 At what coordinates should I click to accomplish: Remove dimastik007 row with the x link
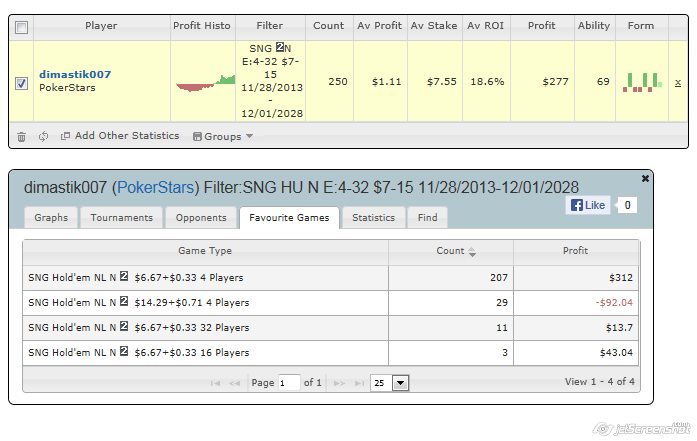point(678,83)
